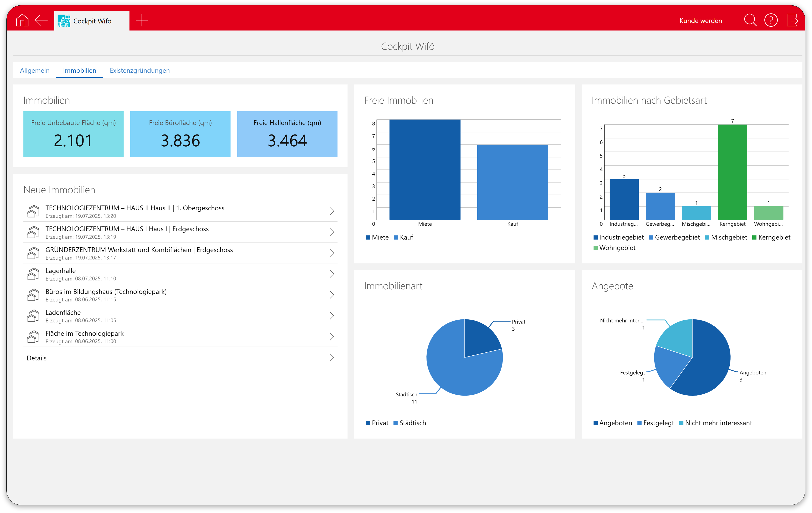The image size is (812, 513).
Task: Expand chevron for Fläche im Technologiepark
Action: (x=332, y=337)
